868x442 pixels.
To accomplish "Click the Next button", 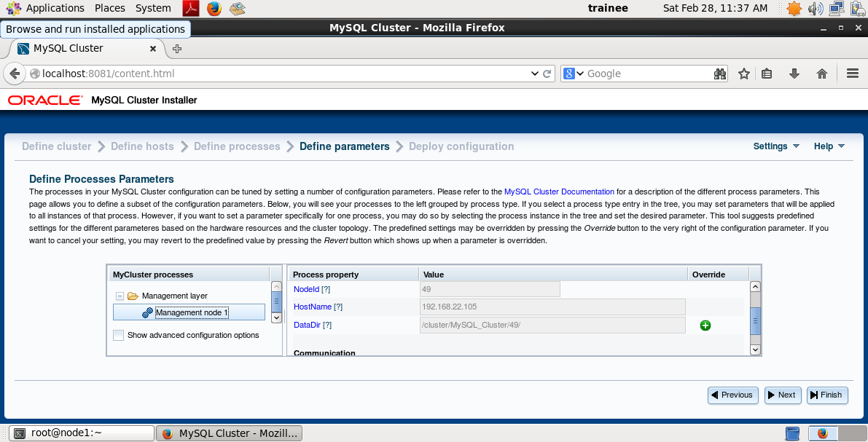I will pos(783,395).
